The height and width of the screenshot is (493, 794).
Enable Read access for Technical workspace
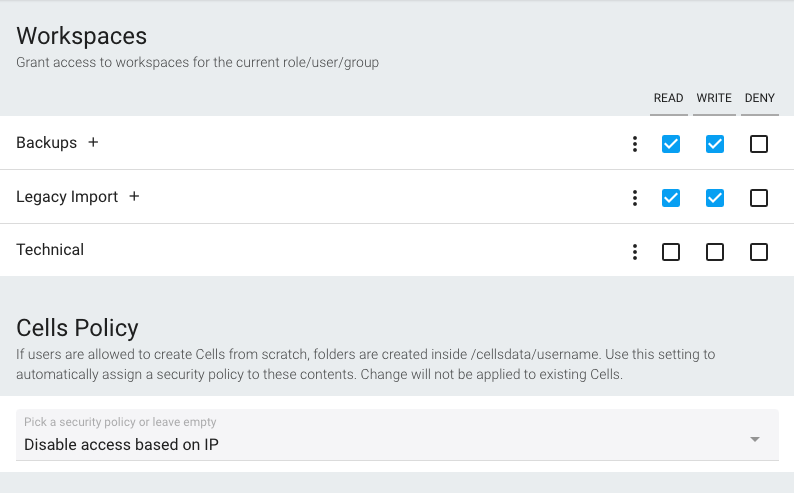click(671, 252)
